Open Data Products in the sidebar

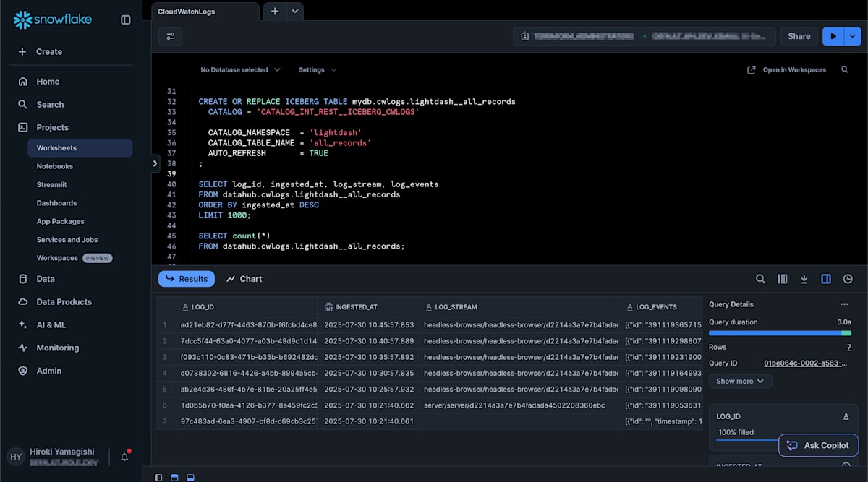pos(64,301)
